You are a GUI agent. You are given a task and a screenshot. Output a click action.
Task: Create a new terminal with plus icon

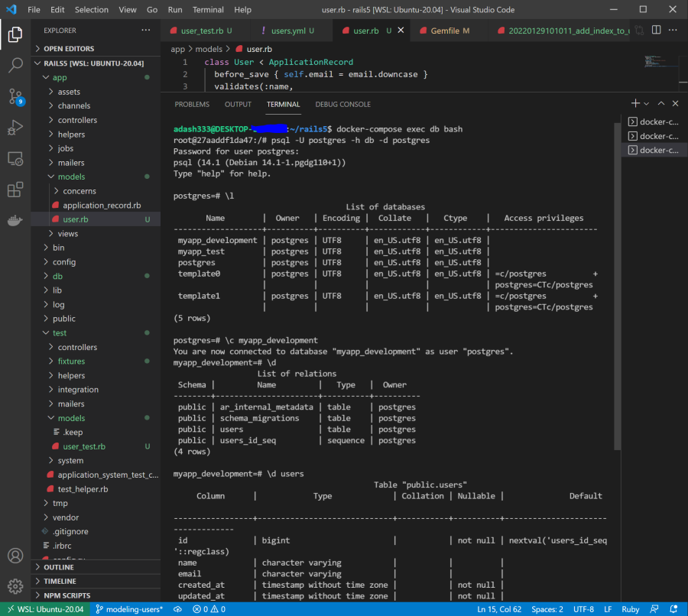pyautogui.click(x=634, y=103)
